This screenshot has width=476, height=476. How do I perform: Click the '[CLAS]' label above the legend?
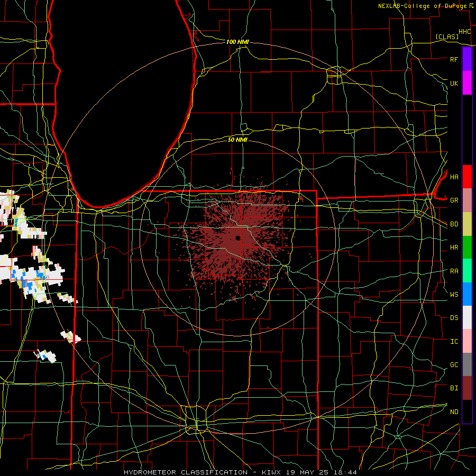coord(447,36)
